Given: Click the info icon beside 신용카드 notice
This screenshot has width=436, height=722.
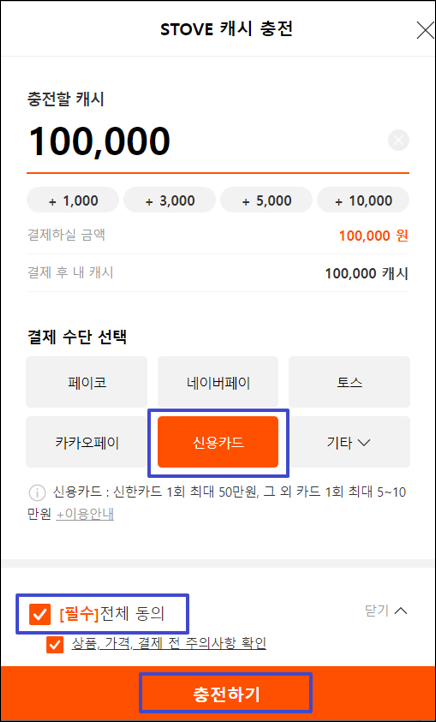Looking at the screenshot, I should [x=36, y=493].
